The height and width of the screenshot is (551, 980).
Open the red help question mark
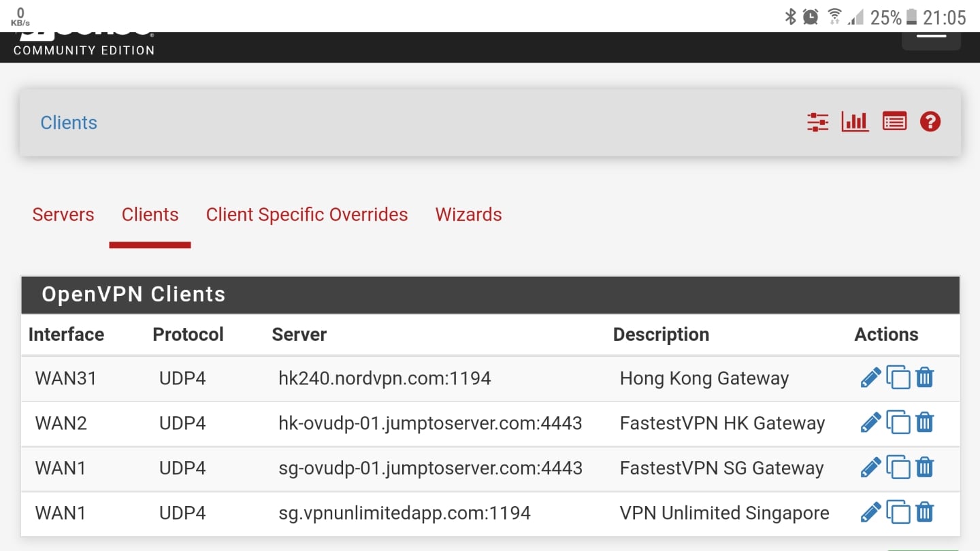(x=930, y=122)
